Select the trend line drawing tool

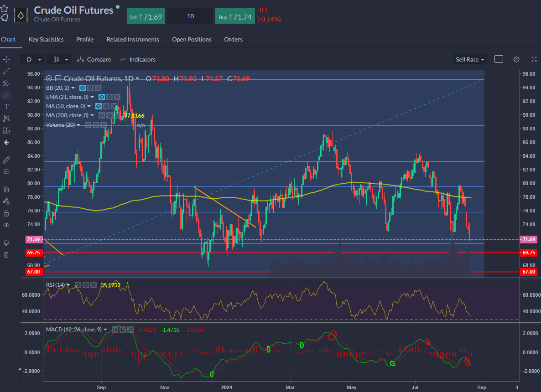pyautogui.click(x=6, y=71)
